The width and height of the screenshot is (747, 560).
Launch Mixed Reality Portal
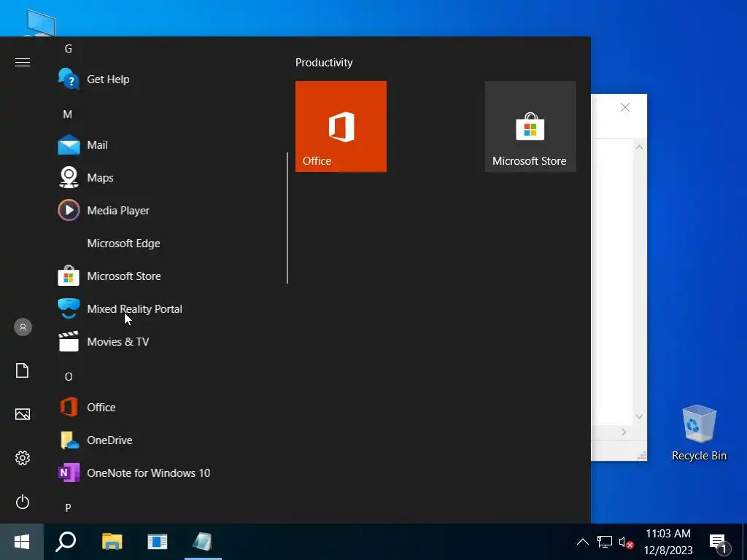pyautogui.click(x=134, y=309)
